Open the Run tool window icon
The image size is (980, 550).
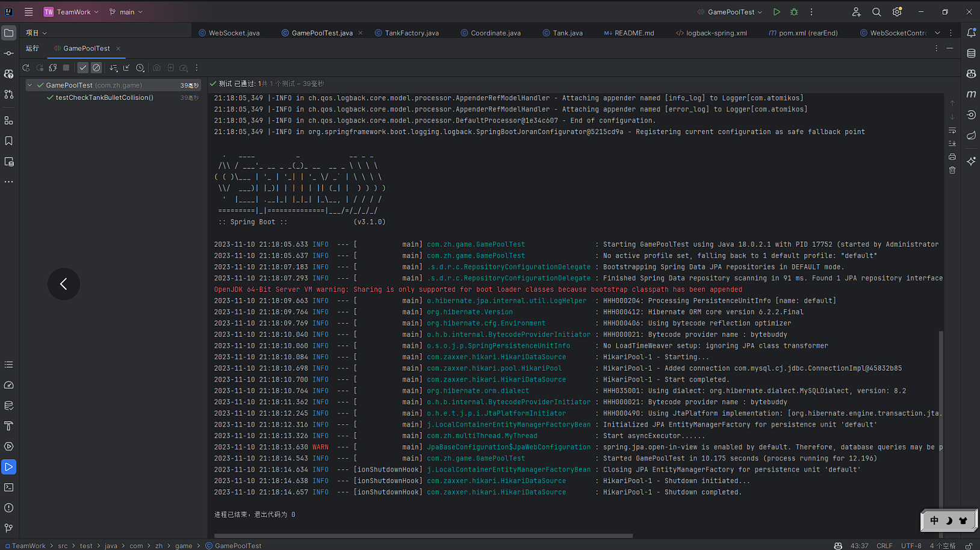pos(9,467)
